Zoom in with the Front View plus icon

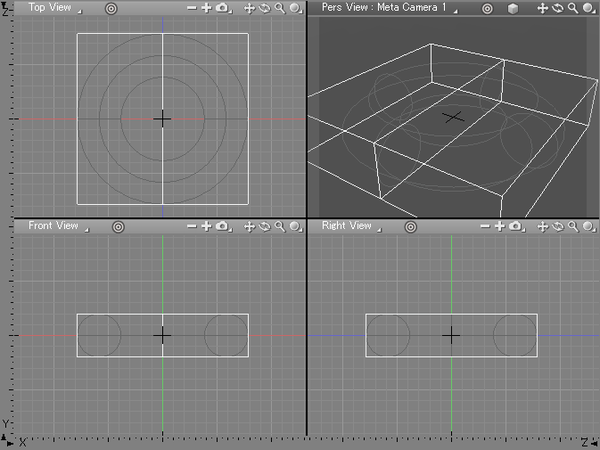click(x=206, y=227)
